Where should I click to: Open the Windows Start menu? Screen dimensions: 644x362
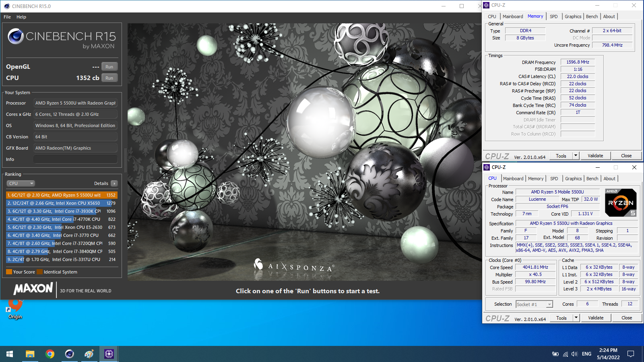pyautogui.click(x=10, y=354)
